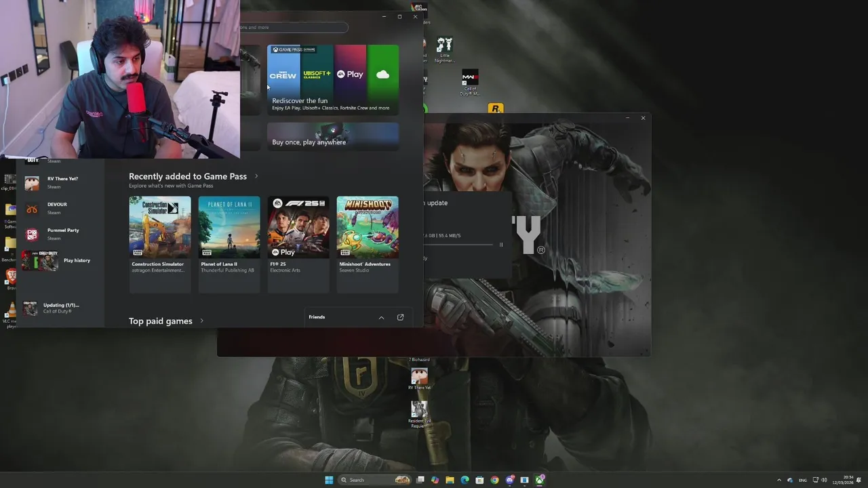Image resolution: width=868 pixels, height=488 pixels.
Task: Open Pummel Party in Xbox sidebar
Action: pyautogui.click(x=61, y=234)
